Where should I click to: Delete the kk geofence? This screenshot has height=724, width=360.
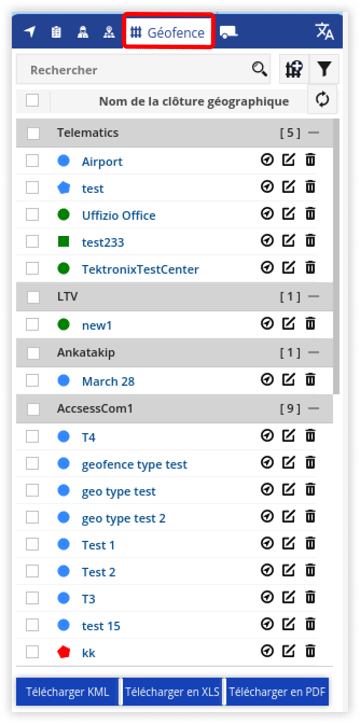311,651
